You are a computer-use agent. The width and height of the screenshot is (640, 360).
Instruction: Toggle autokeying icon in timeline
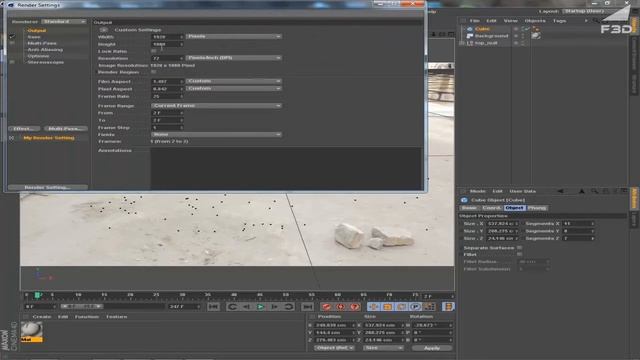(340, 307)
